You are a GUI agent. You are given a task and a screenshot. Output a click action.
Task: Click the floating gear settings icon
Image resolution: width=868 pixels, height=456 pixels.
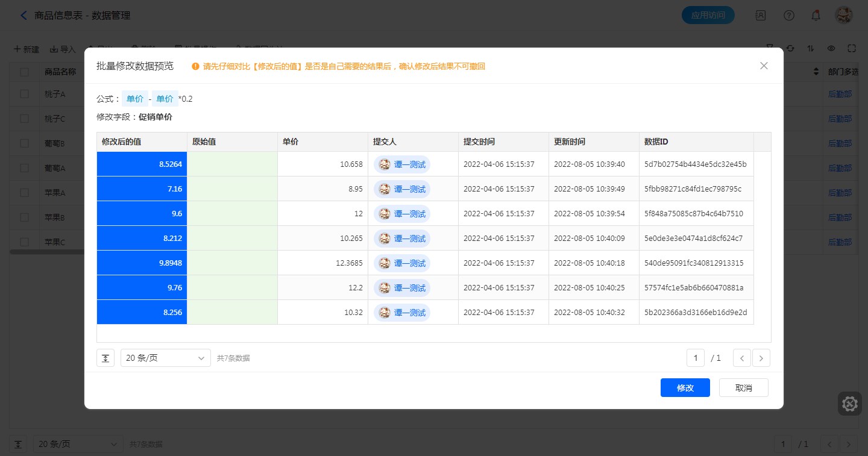point(849,404)
